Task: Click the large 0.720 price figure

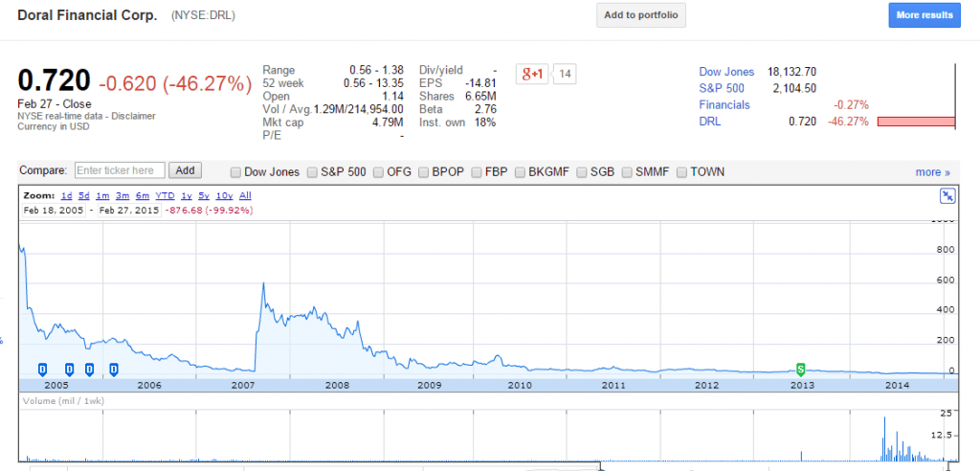Action: 54,81
